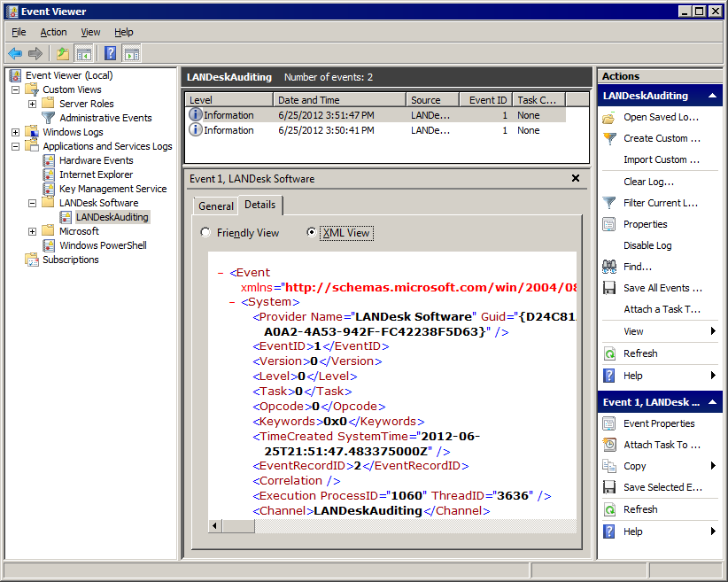Viewport: 728px width, 582px height.
Task: Switch to the Details tab
Action: click(260, 205)
